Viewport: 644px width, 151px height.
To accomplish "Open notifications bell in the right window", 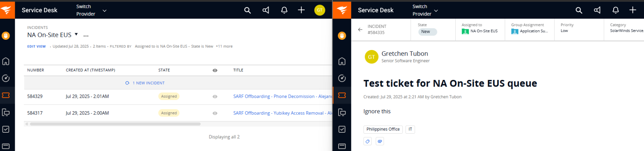I will tap(615, 10).
